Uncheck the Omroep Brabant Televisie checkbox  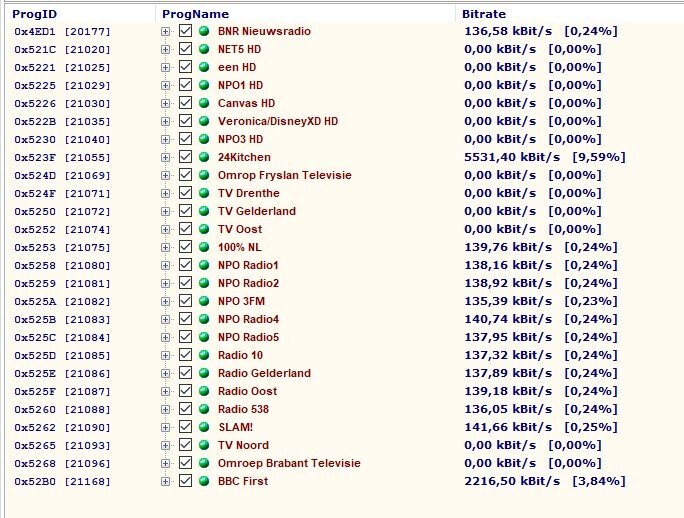click(x=185, y=463)
